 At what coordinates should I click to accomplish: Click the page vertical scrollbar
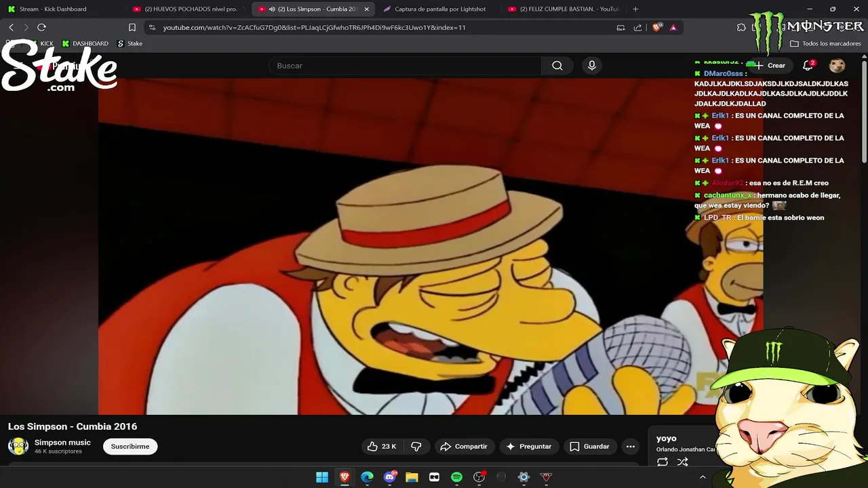864,112
